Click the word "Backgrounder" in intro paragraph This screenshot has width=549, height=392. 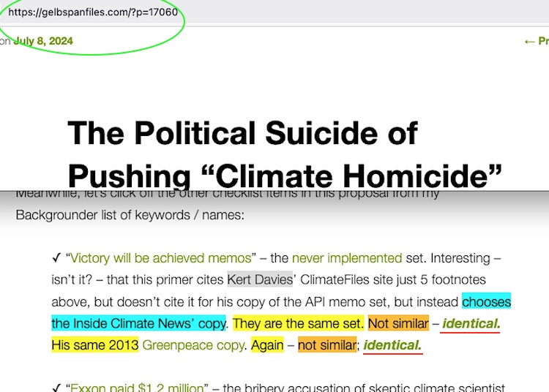tap(56, 215)
